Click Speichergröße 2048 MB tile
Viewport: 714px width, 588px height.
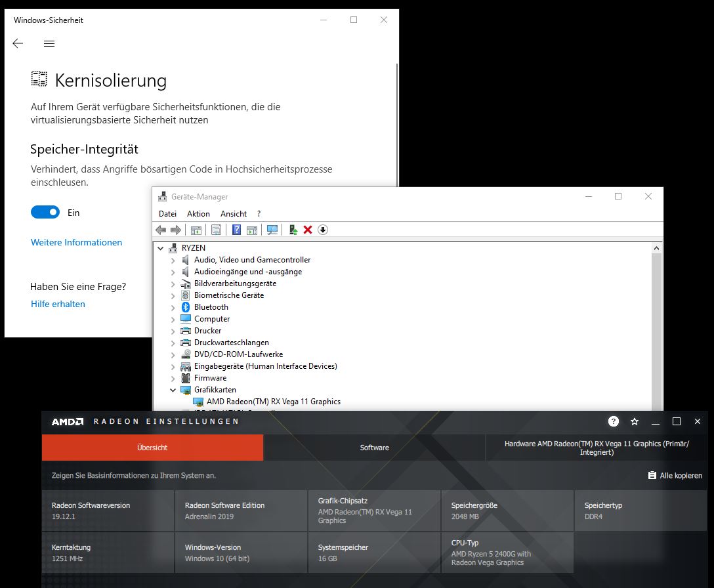point(507,511)
